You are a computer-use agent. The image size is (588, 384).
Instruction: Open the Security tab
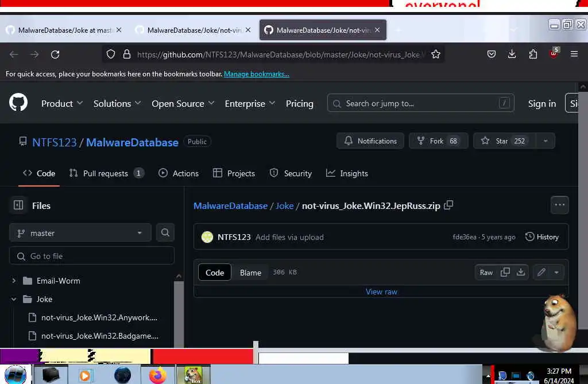tap(291, 173)
